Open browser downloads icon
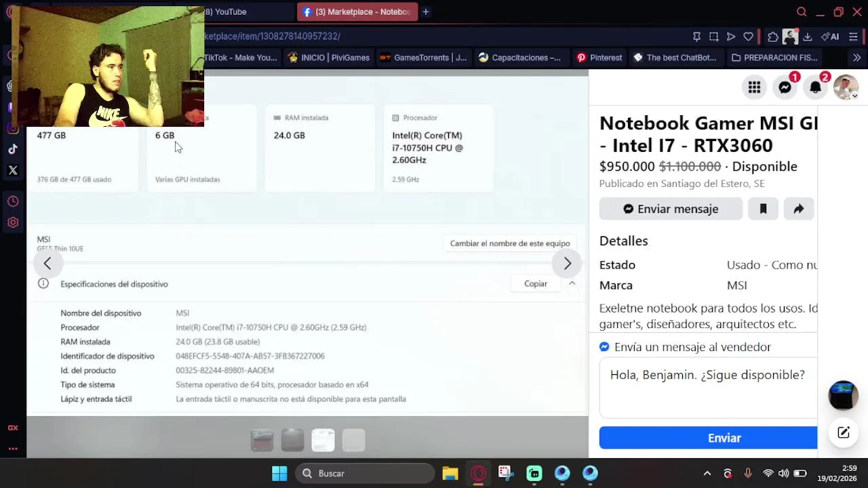This screenshot has width=868, height=488. coord(807,37)
